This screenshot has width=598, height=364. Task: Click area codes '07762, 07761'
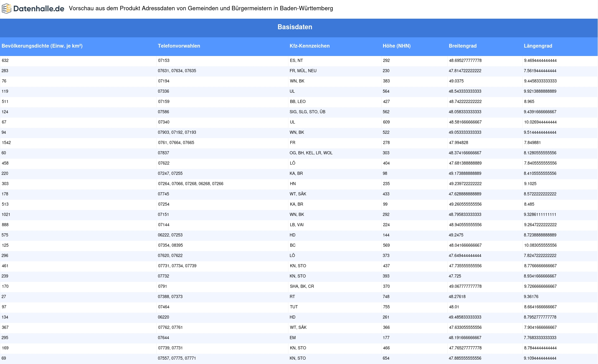[x=170, y=328]
